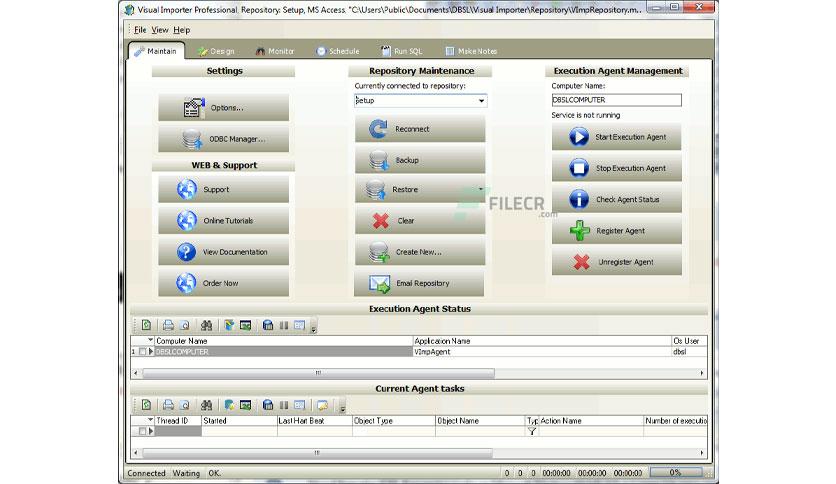Click the repository Backup button
Screen dimensions: 836x484
click(420, 160)
